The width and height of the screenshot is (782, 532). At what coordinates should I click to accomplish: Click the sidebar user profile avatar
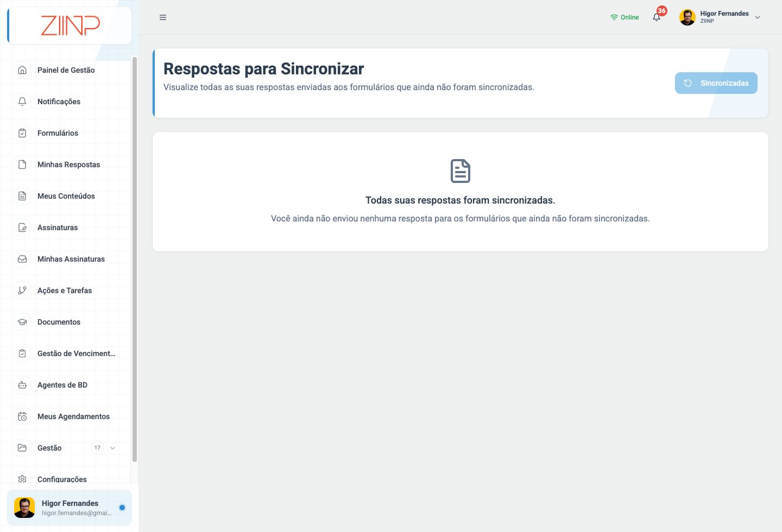(x=24, y=508)
